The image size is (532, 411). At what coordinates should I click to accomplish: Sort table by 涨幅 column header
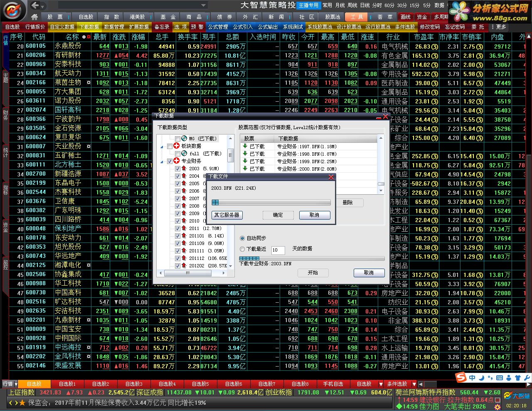coord(139,37)
